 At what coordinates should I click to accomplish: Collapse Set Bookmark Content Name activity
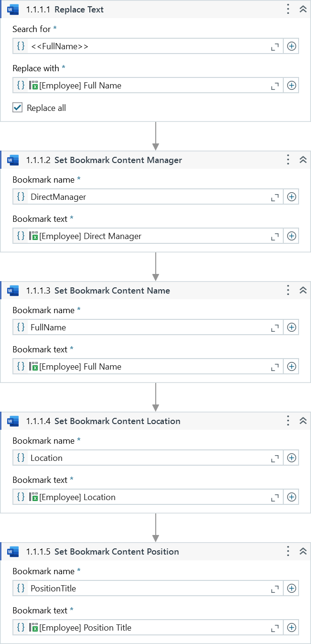tap(303, 290)
